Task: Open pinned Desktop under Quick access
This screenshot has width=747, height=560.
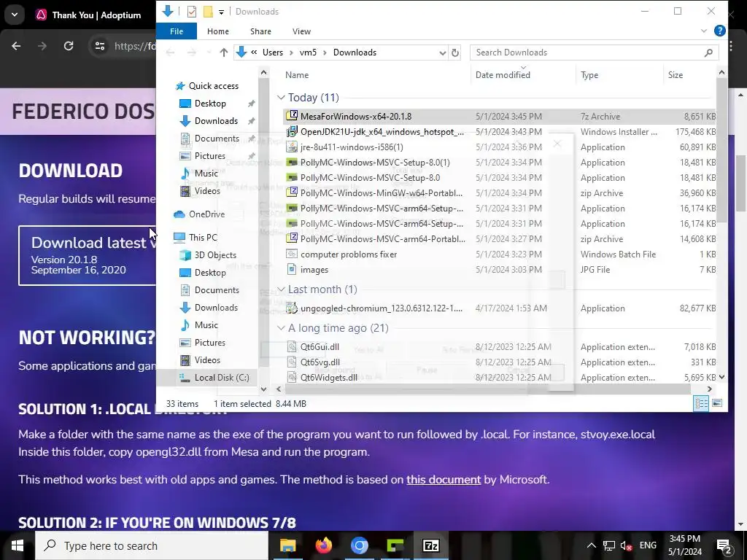Action: 210,104
